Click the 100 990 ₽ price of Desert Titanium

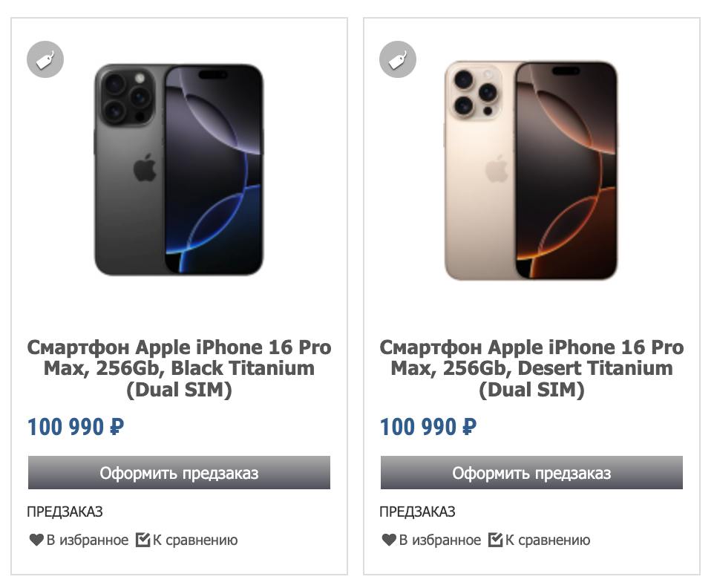(x=428, y=428)
